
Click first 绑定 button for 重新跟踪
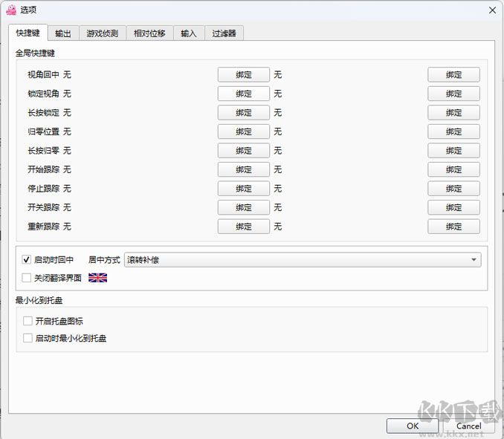(244, 227)
